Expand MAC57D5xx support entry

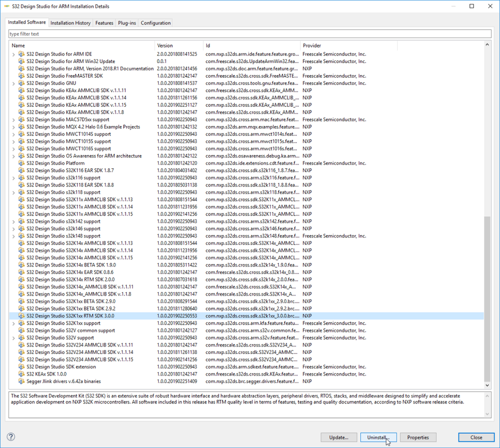point(14,120)
